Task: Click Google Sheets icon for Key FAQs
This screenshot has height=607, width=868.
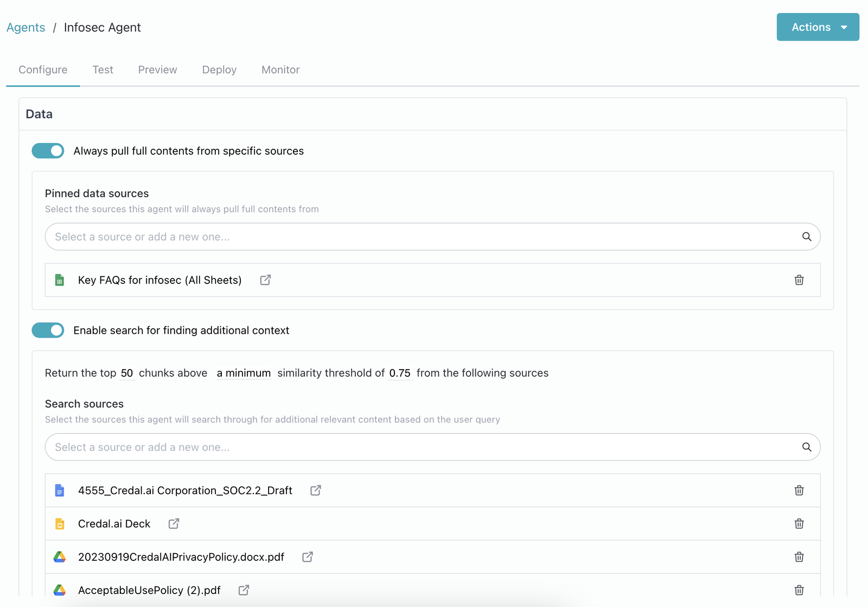Action: click(60, 280)
